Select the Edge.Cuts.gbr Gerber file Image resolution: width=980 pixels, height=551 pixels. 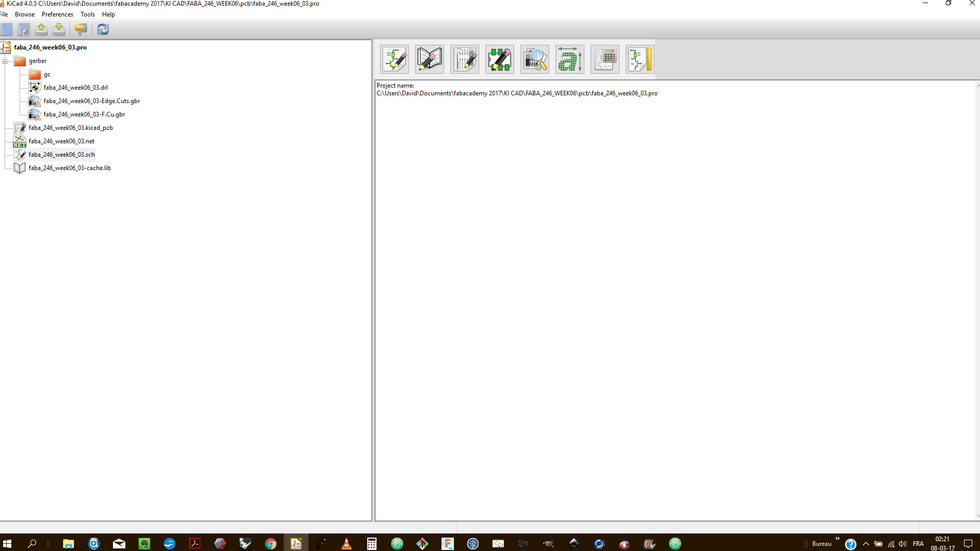[x=92, y=101]
